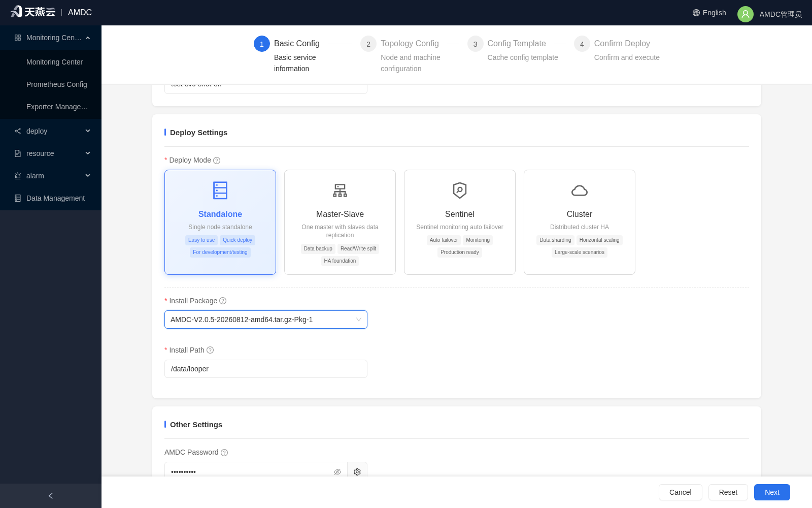Click the Deploy Mode help icon
The height and width of the screenshot is (508, 812).
[217, 161]
